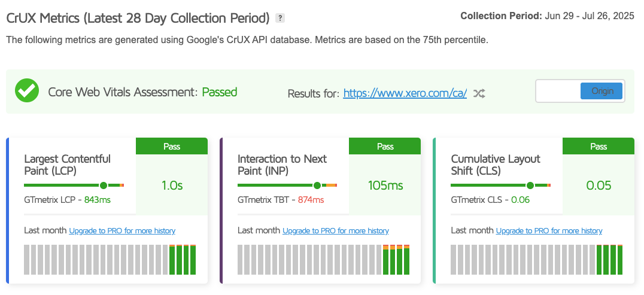Screen dimensions: 644x295
Task: Click the GTmetrix LCP 843ms value
Action: (98, 200)
